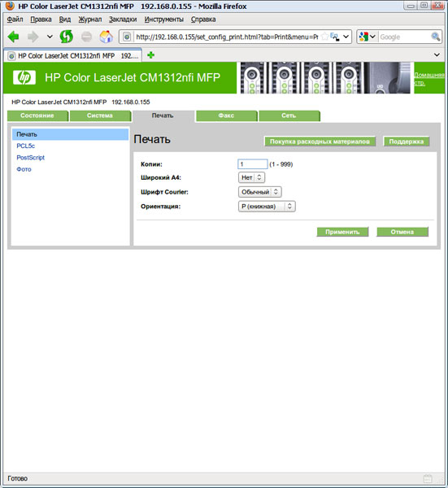Open the PCL5c settings link

click(26, 146)
